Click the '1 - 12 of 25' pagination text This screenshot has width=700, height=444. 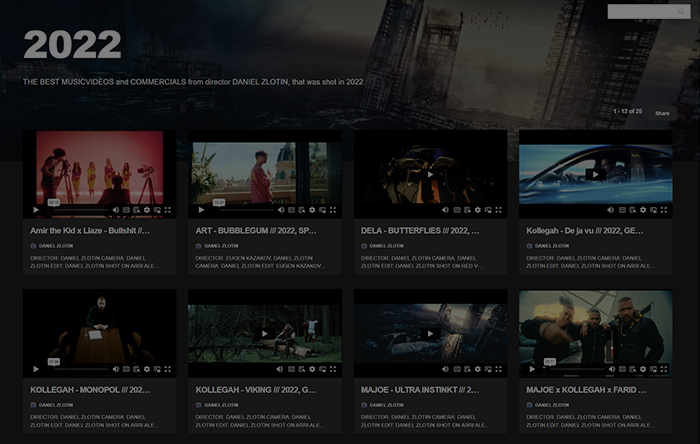627,111
